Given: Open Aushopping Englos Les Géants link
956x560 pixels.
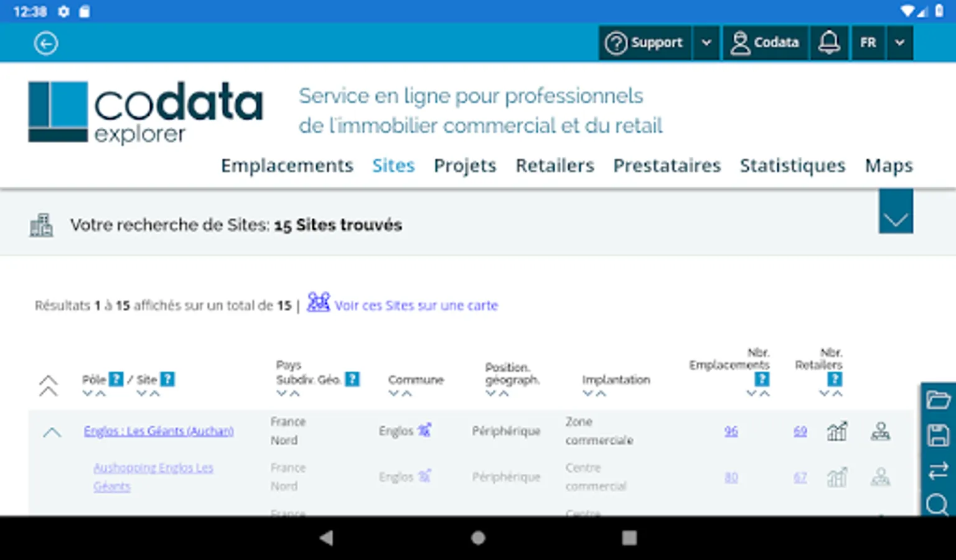Looking at the screenshot, I should (x=153, y=477).
